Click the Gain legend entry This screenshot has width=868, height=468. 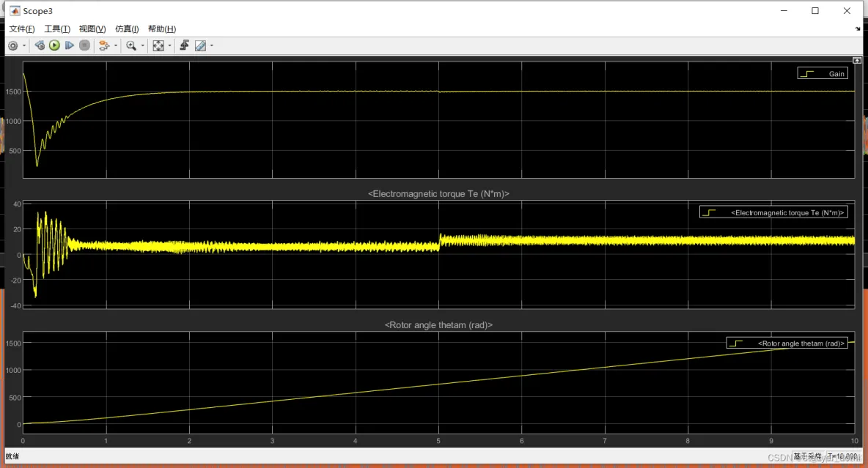point(823,73)
